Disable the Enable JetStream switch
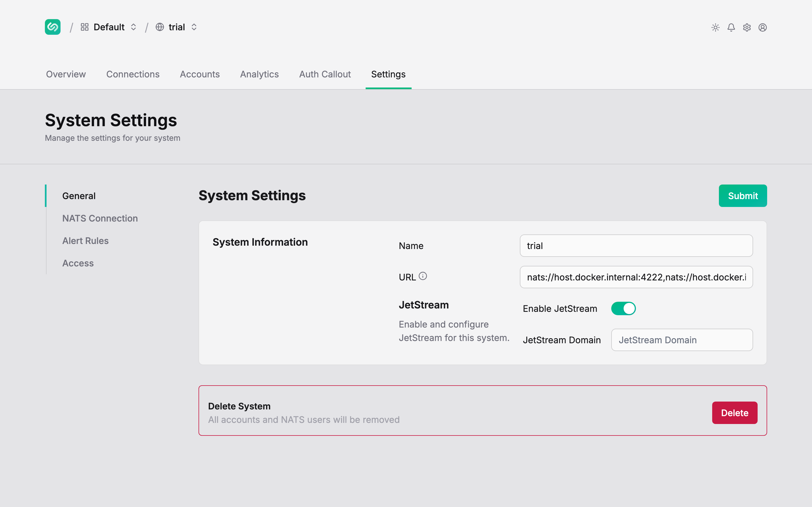Screen dimensions: 812x507 tap(623, 308)
